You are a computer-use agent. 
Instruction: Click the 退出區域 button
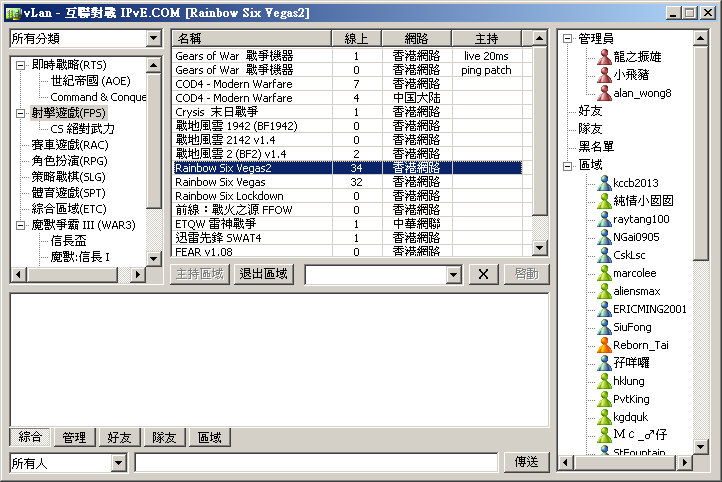(263, 274)
